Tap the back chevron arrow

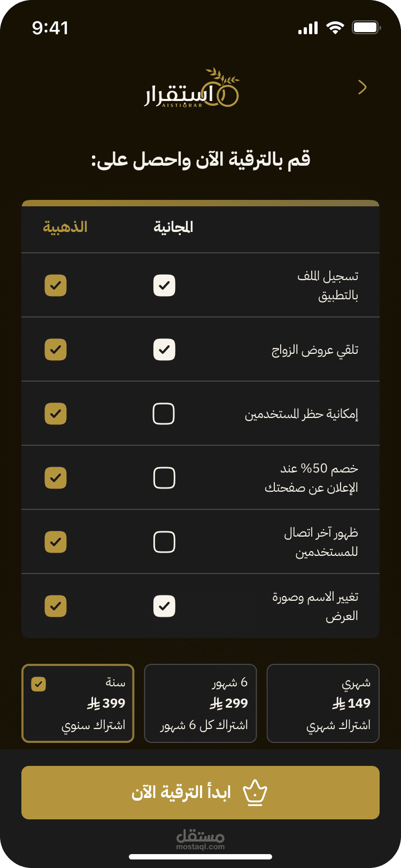(363, 87)
